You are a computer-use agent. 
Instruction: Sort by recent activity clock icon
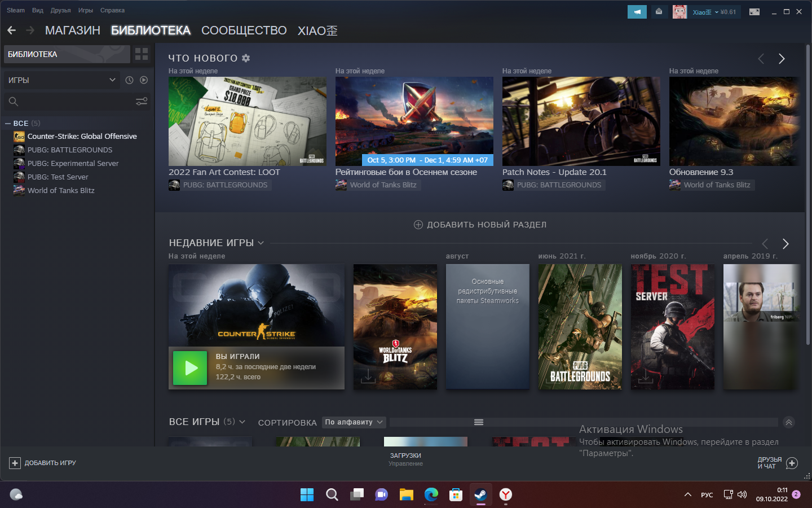[129, 80]
